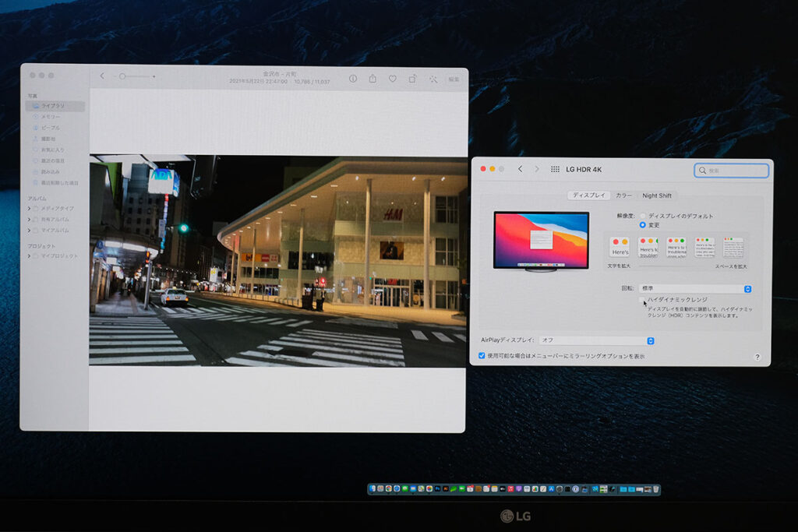Open Launchpad from the Dock
This screenshot has width=798, height=532.
[380, 489]
